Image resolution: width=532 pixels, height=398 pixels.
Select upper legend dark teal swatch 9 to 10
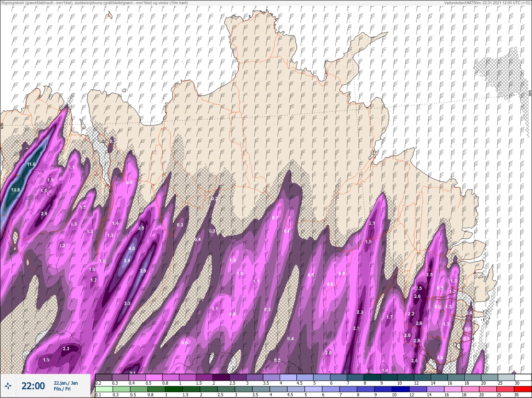point(389,377)
